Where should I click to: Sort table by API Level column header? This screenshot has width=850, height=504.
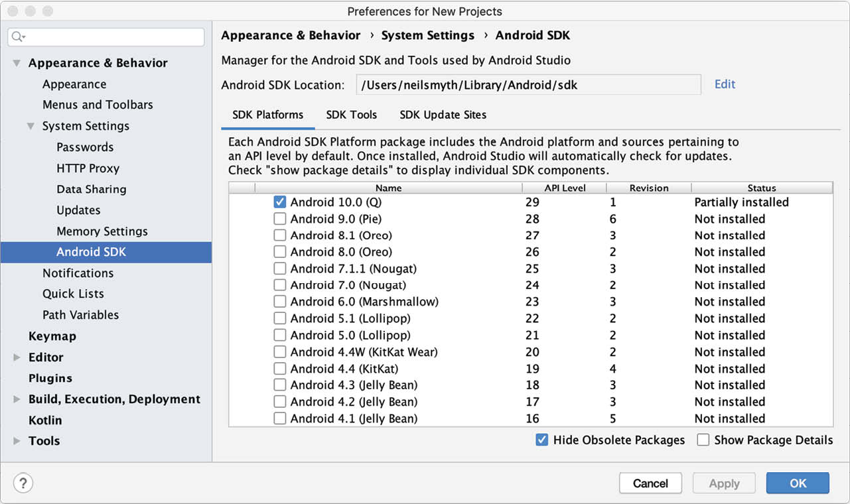(565, 188)
